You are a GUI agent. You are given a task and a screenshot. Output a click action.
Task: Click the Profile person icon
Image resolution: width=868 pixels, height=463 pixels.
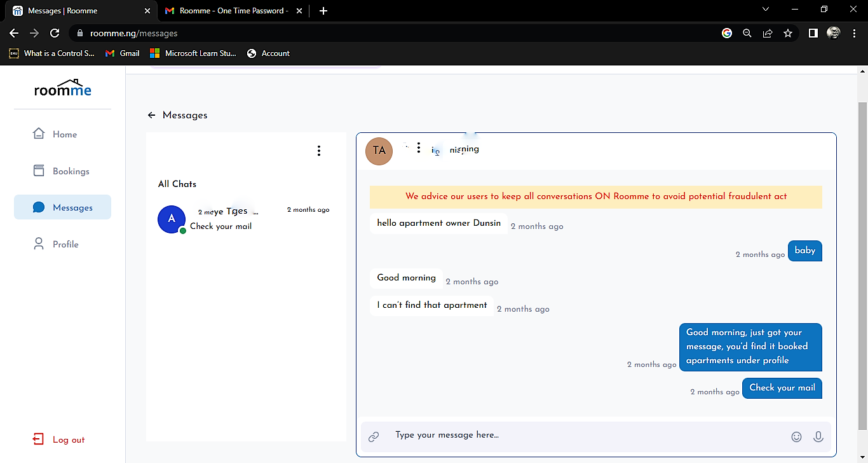pyautogui.click(x=39, y=244)
